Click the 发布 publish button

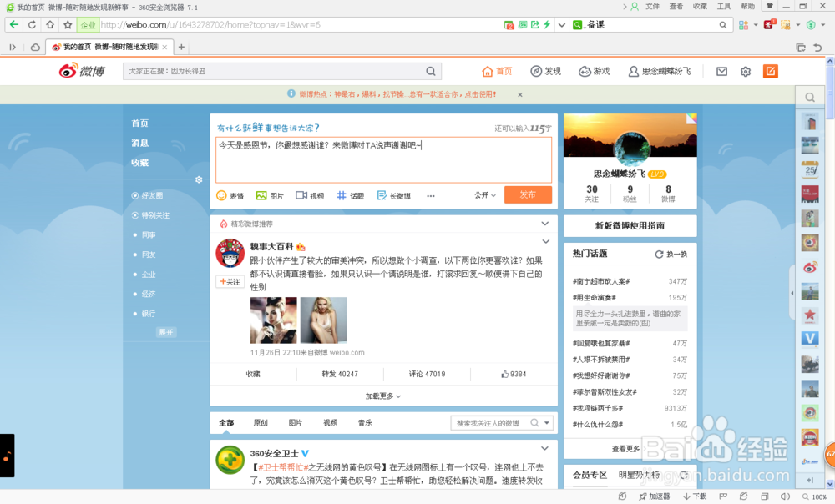pyautogui.click(x=528, y=194)
